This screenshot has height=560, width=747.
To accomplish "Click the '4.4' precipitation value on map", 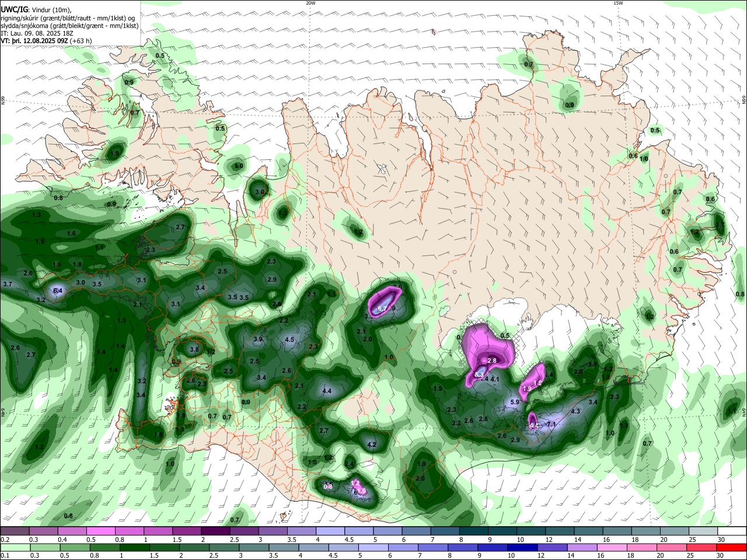I will tap(327, 391).
